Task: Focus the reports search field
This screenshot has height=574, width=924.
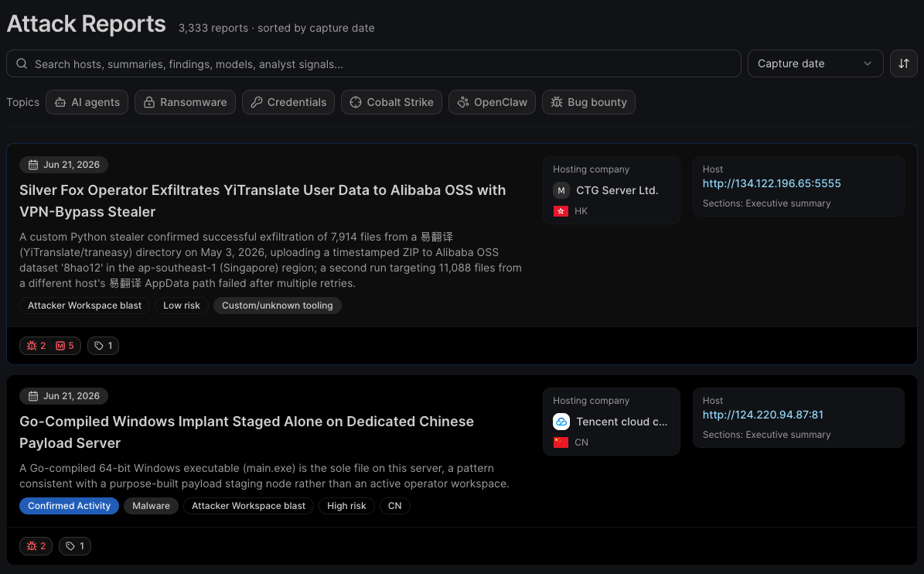Action: pos(373,63)
